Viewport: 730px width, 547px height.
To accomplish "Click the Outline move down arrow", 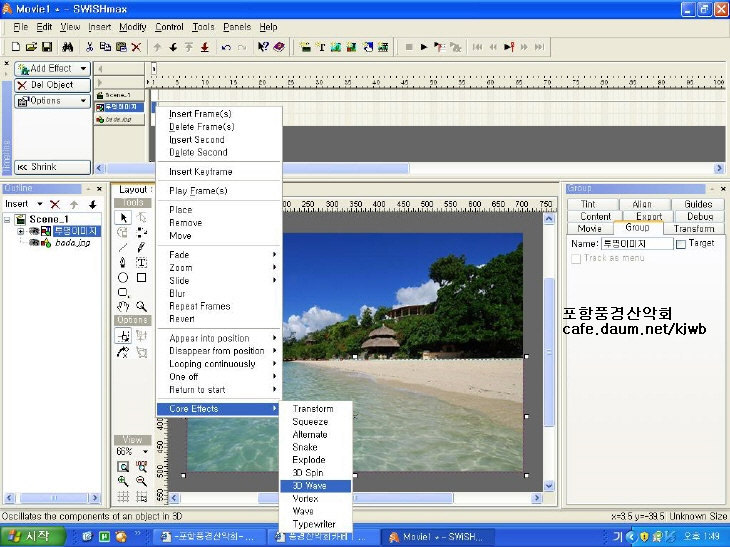I will coord(93,204).
